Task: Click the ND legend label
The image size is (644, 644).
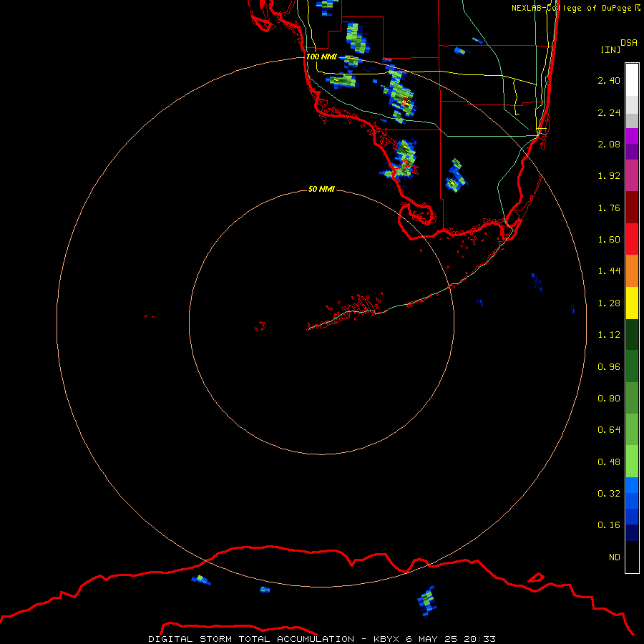Action: click(x=615, y=557)
